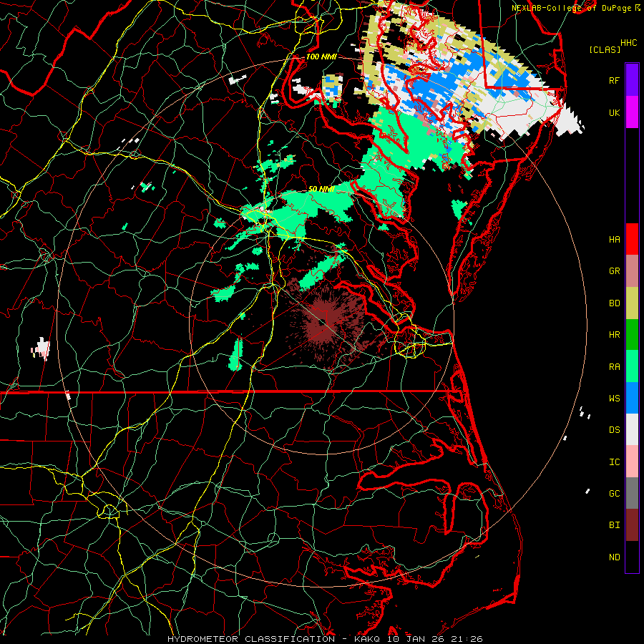Click the HR legend label
Screen dimensions: 644x644
tap(614, 335)
